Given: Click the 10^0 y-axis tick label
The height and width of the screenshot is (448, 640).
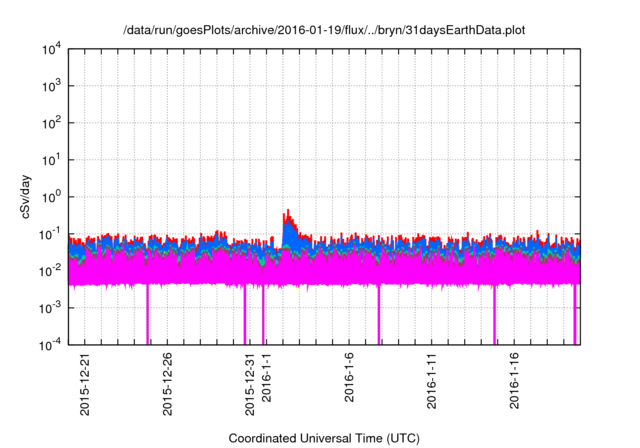Looking at the screenshot, I should (52, 197).
